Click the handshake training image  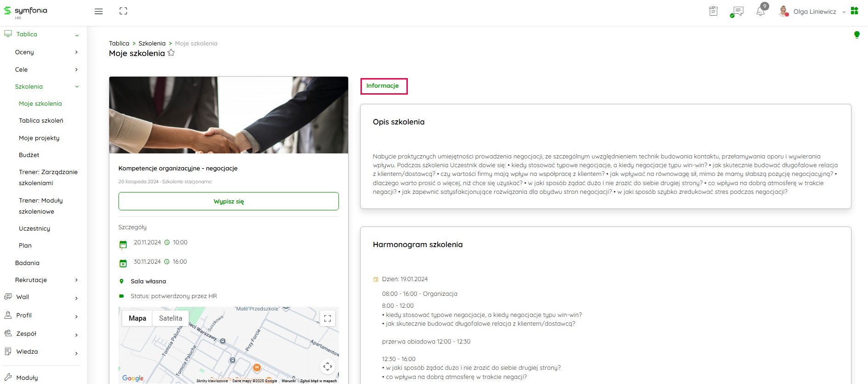(228, 115)
